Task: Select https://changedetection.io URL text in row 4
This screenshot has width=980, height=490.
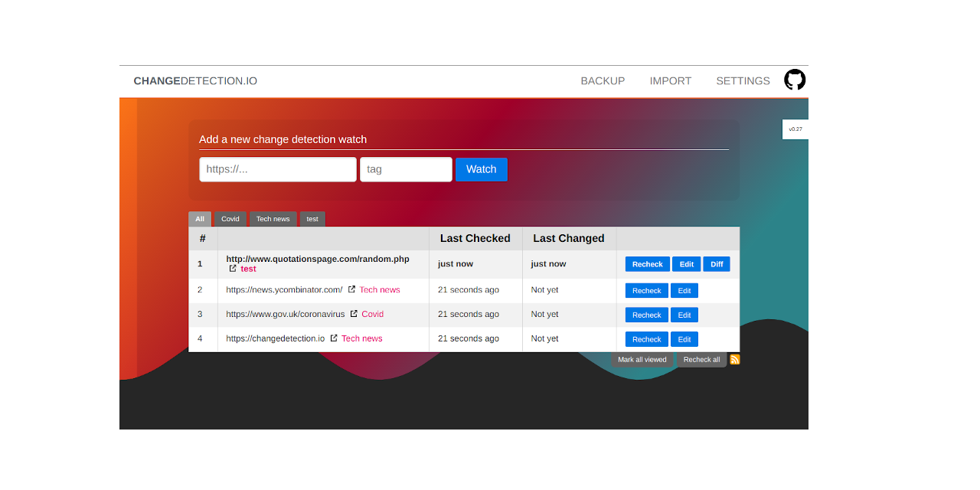Action: pos(276,338)
